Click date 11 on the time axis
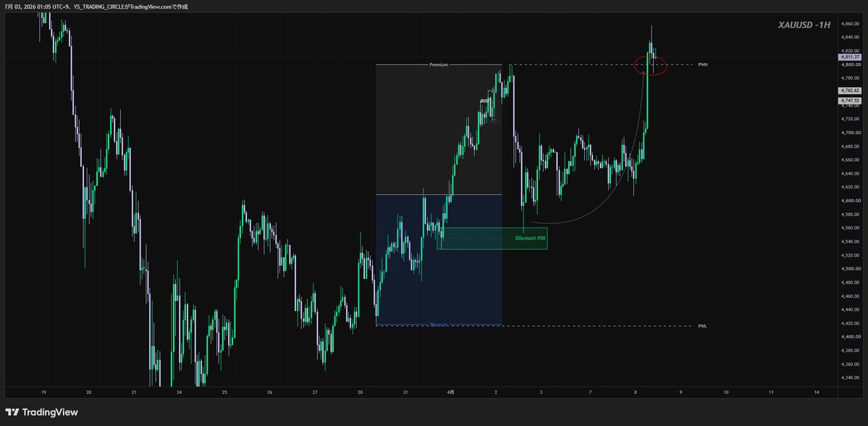 pyautogui.click(x=771, y=393)
